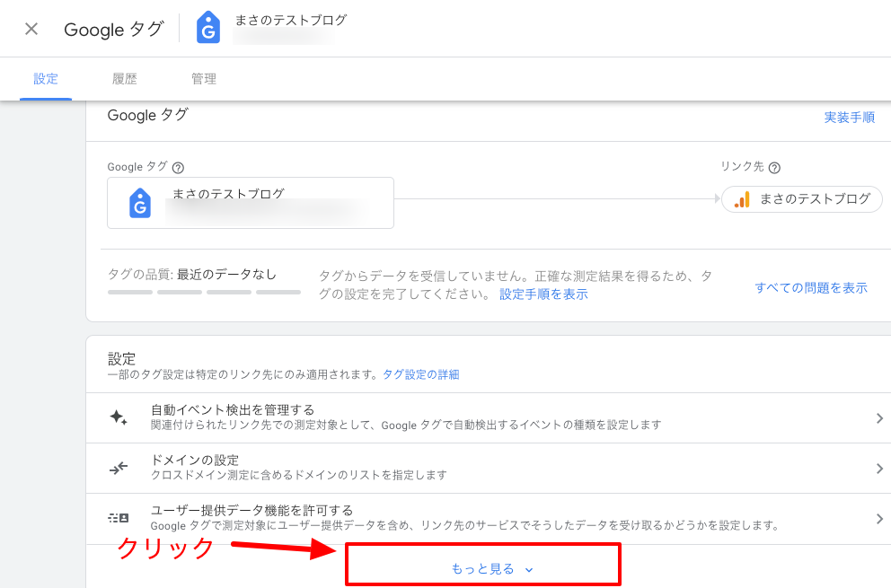Click the merge arrows icon for domain settings
The image size is (891, 588).
[x=119, y=468]
